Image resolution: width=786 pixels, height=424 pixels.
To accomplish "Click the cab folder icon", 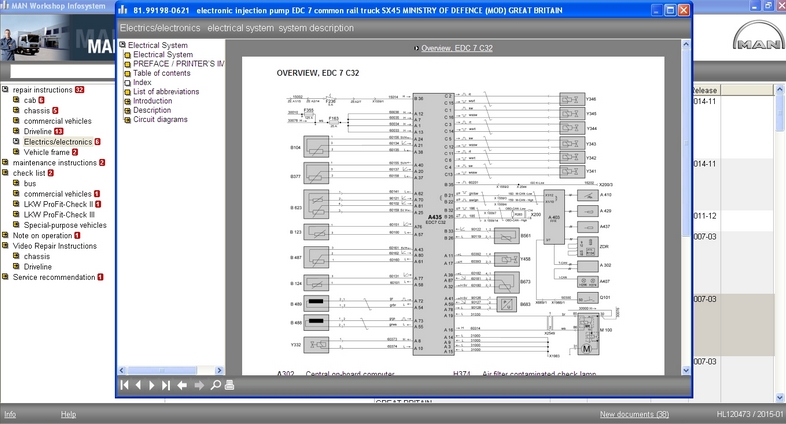I will click(16, 100).
